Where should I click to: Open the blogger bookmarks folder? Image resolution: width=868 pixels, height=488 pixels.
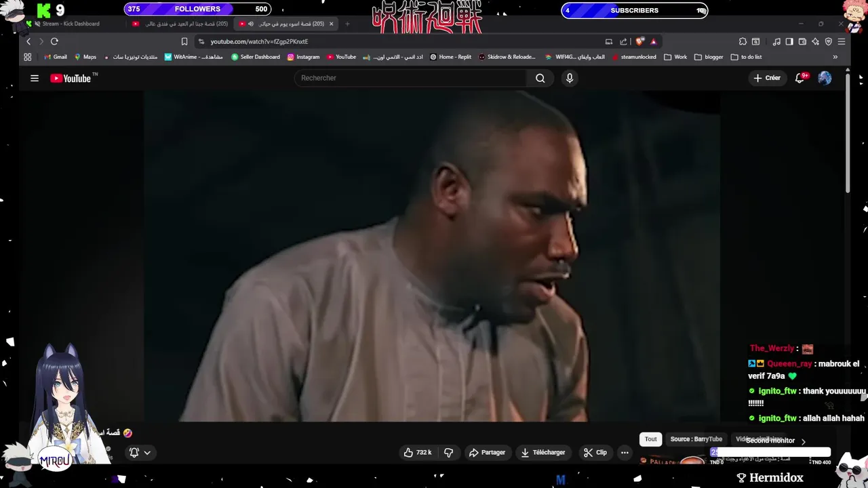click(709, 57)
